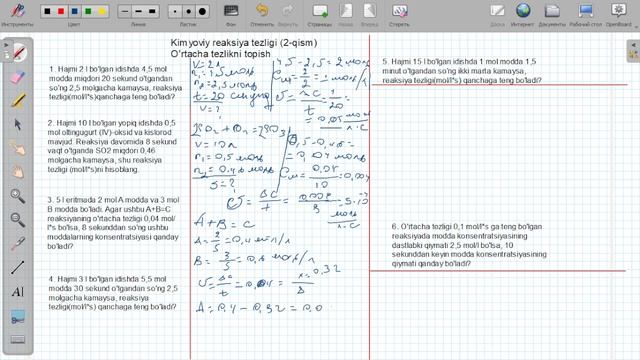This screenshot has width=640, height=360.
Task: Select the Zoom out magnifier
Action: tap(18, 220)
